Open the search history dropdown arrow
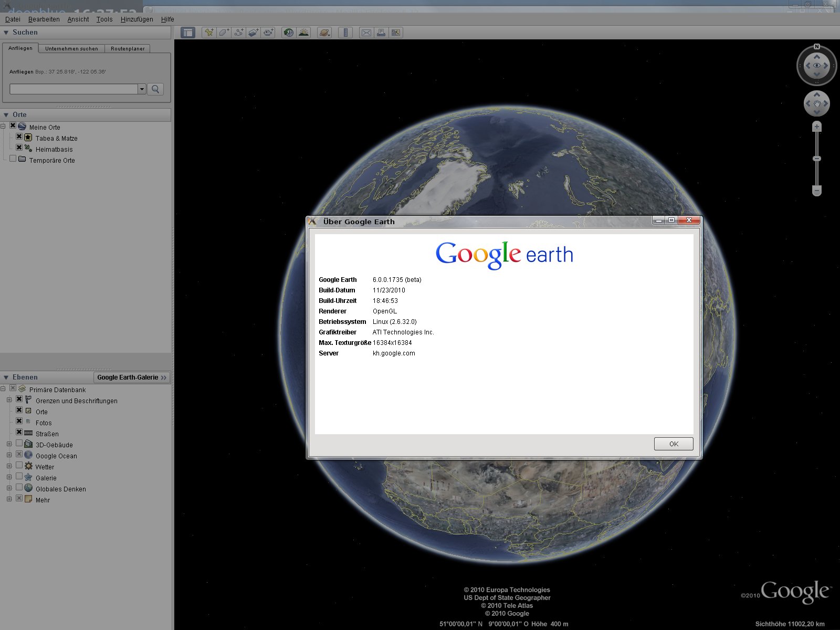 point(142,89)
